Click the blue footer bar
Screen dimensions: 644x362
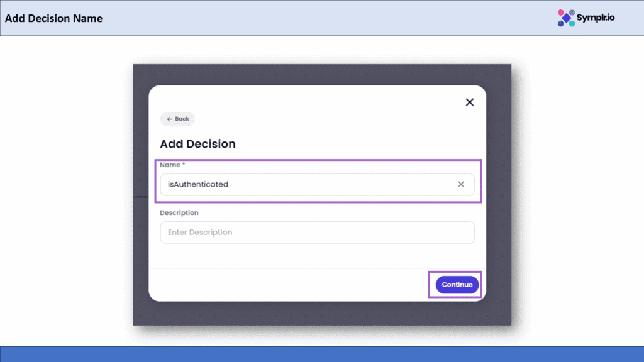click(x=322, y=354)
